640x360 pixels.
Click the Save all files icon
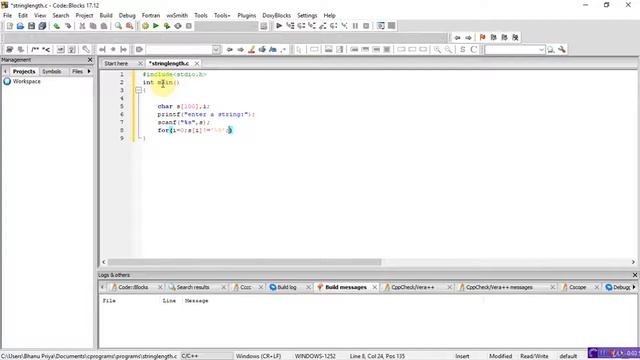click(x=42, y=26)
